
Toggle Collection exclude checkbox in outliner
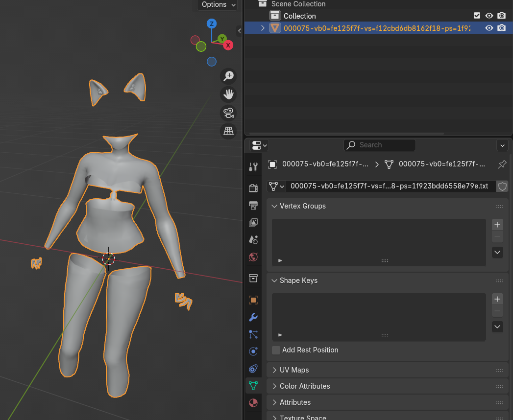pos(477,16)
